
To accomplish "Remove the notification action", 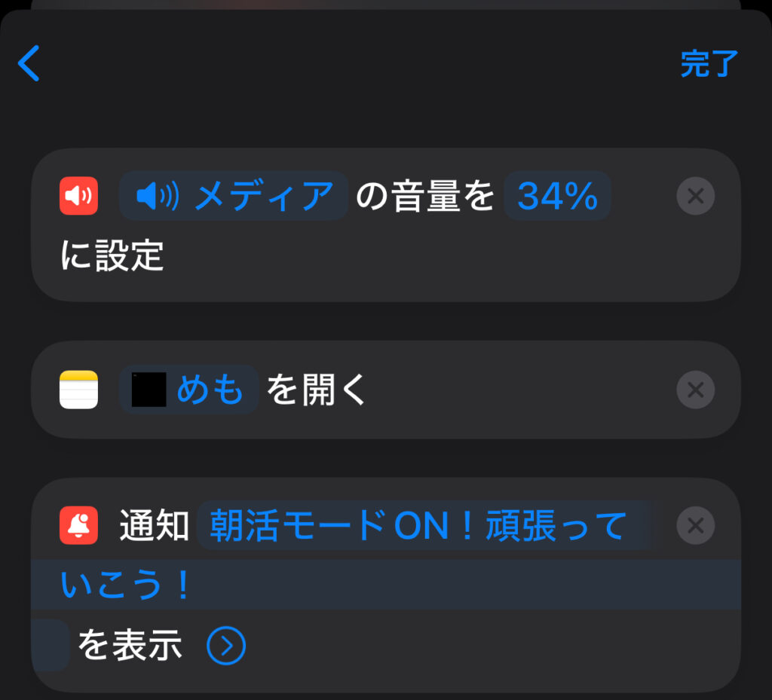I will 695,524.
